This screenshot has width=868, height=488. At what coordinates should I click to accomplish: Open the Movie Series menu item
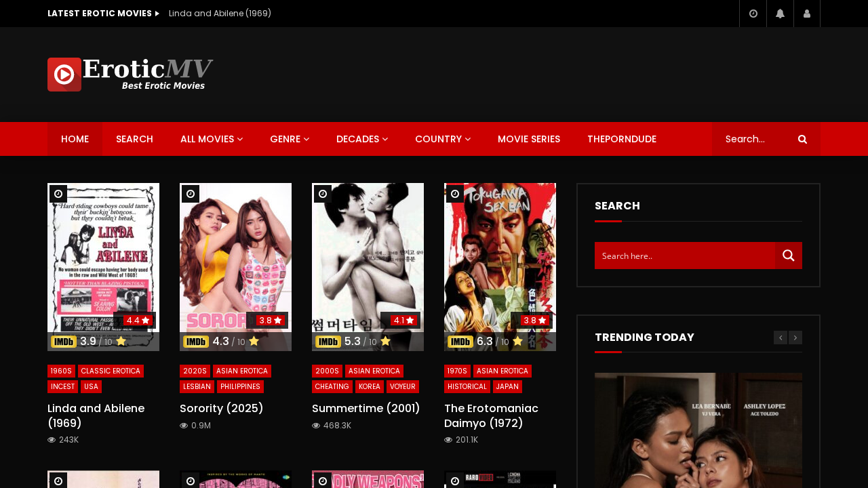pyautogui.click(x=529, y=139)
